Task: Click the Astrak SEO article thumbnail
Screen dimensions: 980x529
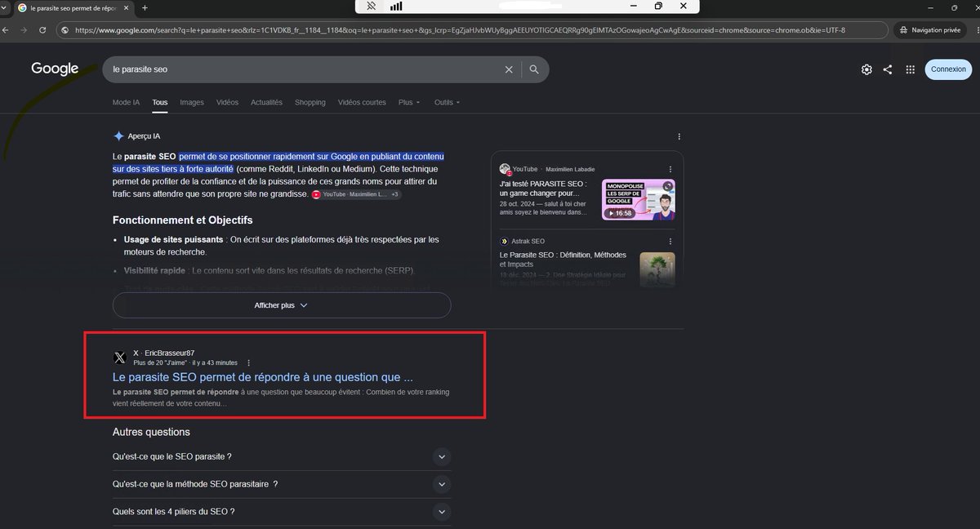Action: [x=657, y=269]
